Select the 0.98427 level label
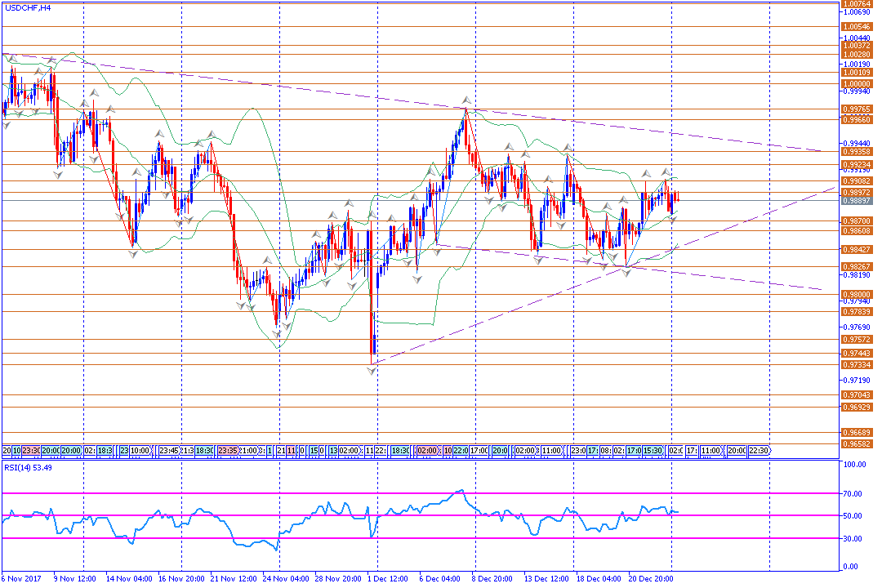 857,249
